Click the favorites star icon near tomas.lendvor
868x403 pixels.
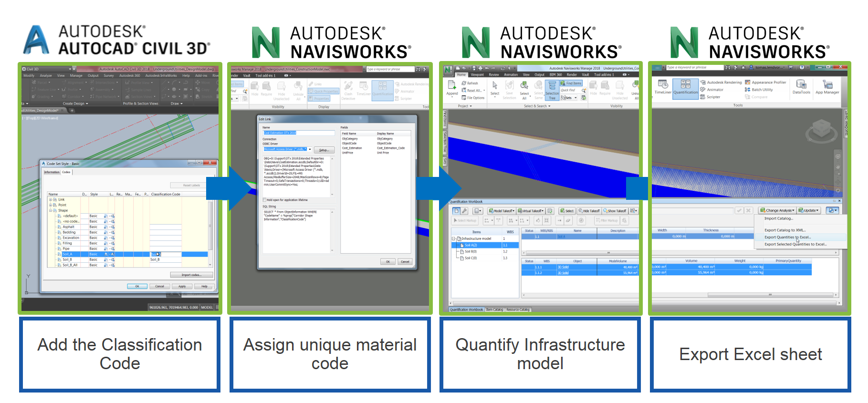[x=743, y=67]
